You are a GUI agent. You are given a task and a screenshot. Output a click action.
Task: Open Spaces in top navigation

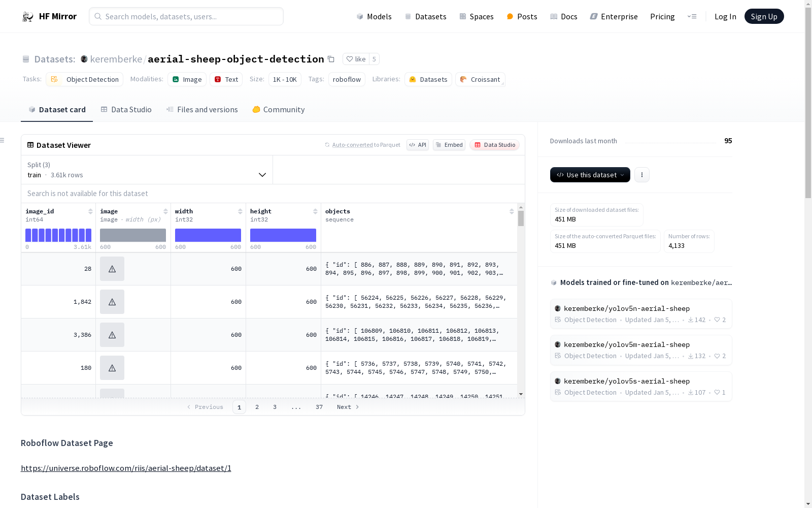(477, 17)
